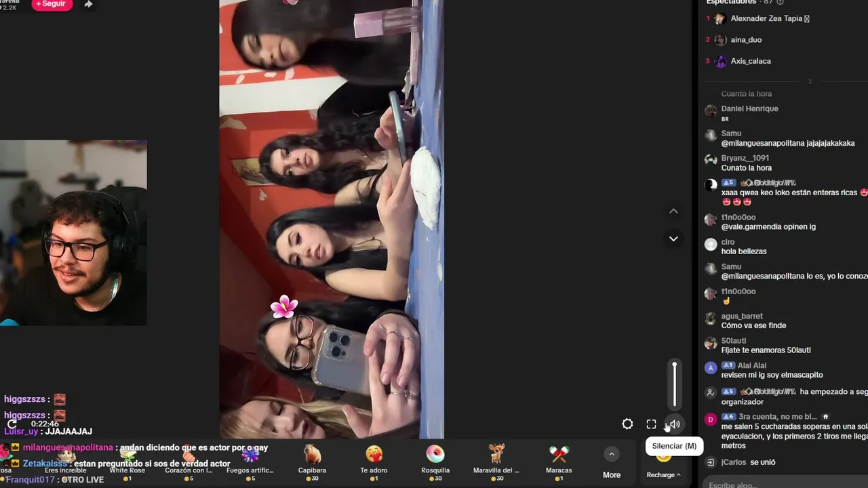
Task: Share the live stream with the arrow icon
Action: click(88, 4)
